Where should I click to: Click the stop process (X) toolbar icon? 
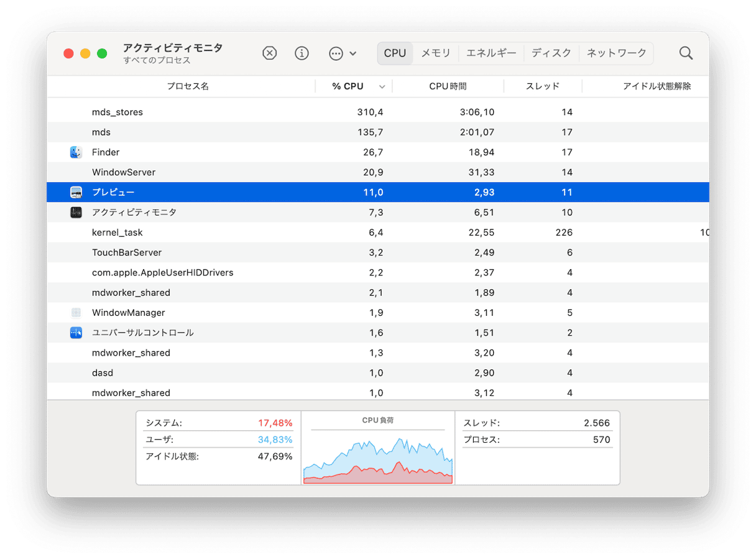(x=269, y=53)
